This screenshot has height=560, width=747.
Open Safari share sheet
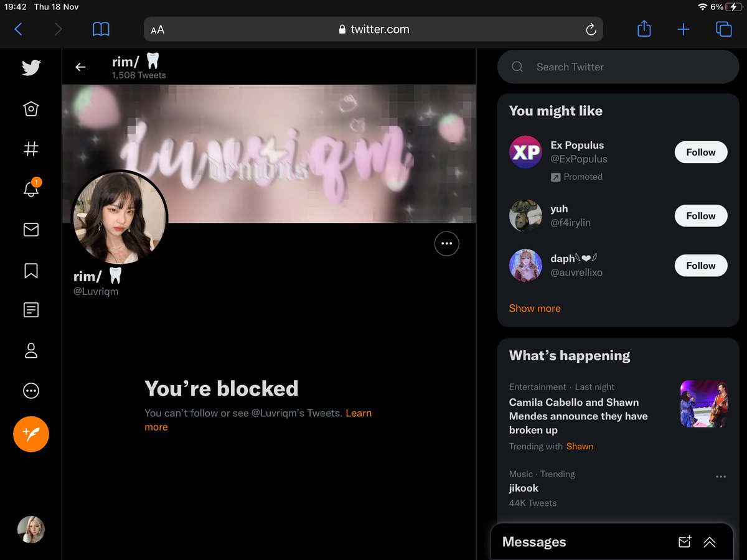click(644, 29)
